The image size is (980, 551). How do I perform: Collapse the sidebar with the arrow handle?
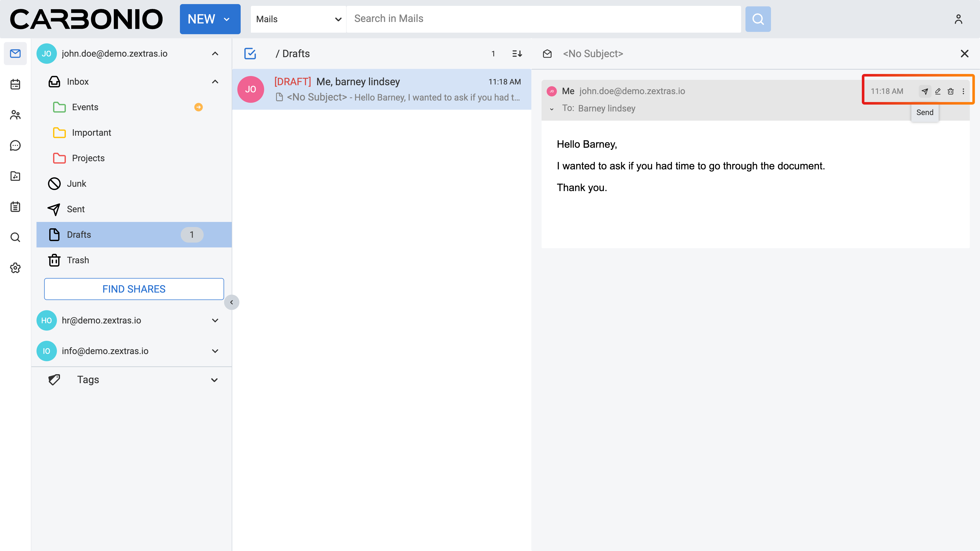click(x=231, y=302)
